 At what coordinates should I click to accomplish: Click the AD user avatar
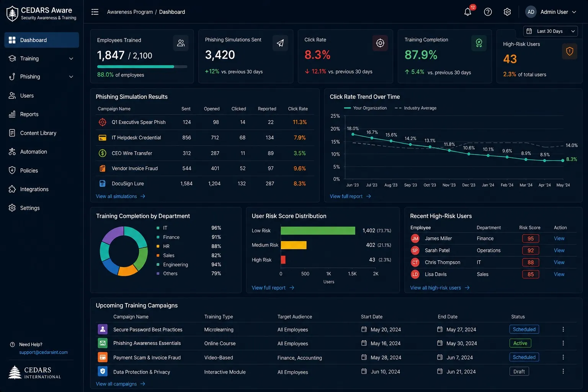click(531, 12)
